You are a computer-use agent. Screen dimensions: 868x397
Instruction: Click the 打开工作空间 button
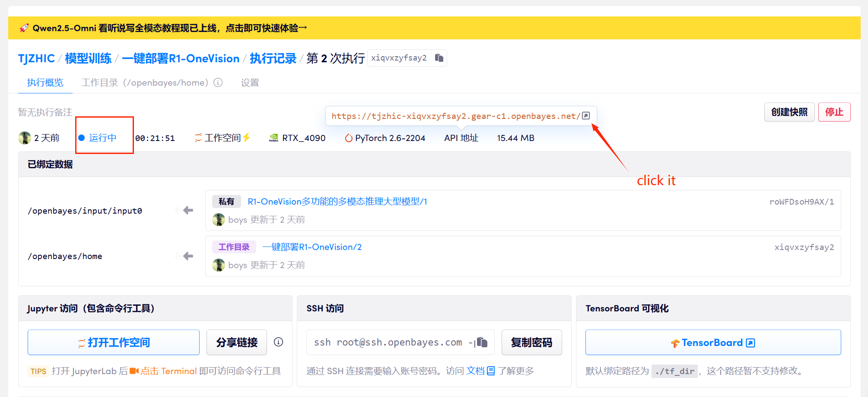[x=114, y=343]
